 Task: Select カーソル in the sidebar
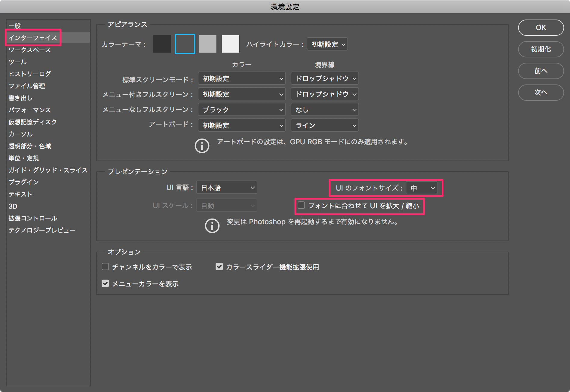point(48,134)
